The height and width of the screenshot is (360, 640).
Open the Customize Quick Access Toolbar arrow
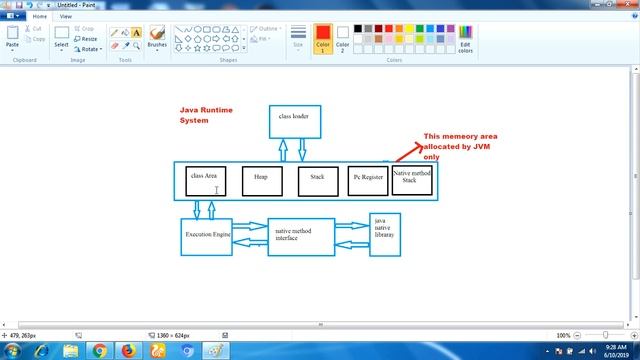coord(49,5)
